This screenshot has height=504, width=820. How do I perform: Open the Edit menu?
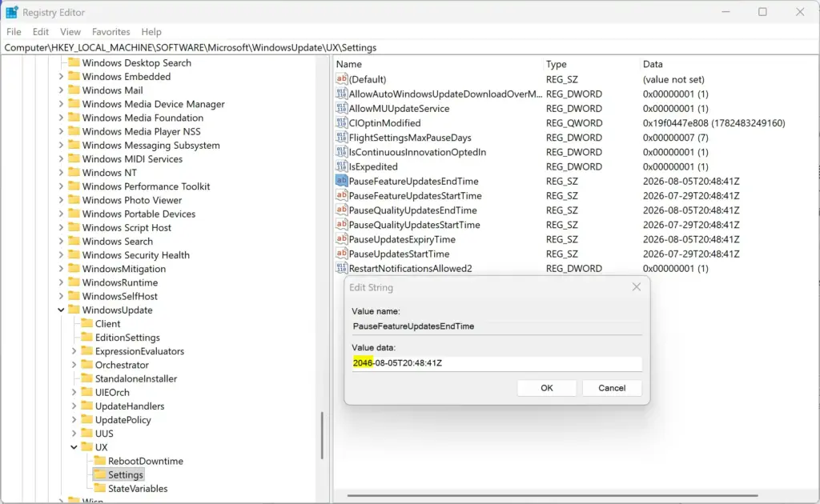[x=40, y=32]
